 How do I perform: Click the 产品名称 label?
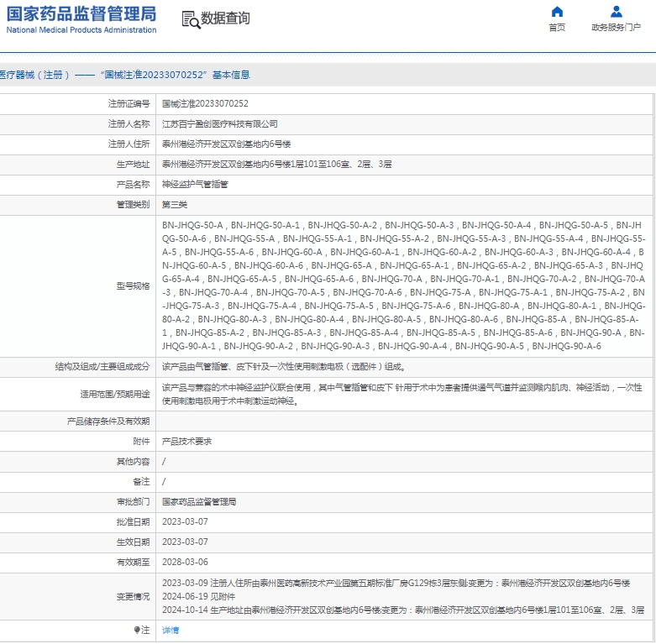coord(133,184)
